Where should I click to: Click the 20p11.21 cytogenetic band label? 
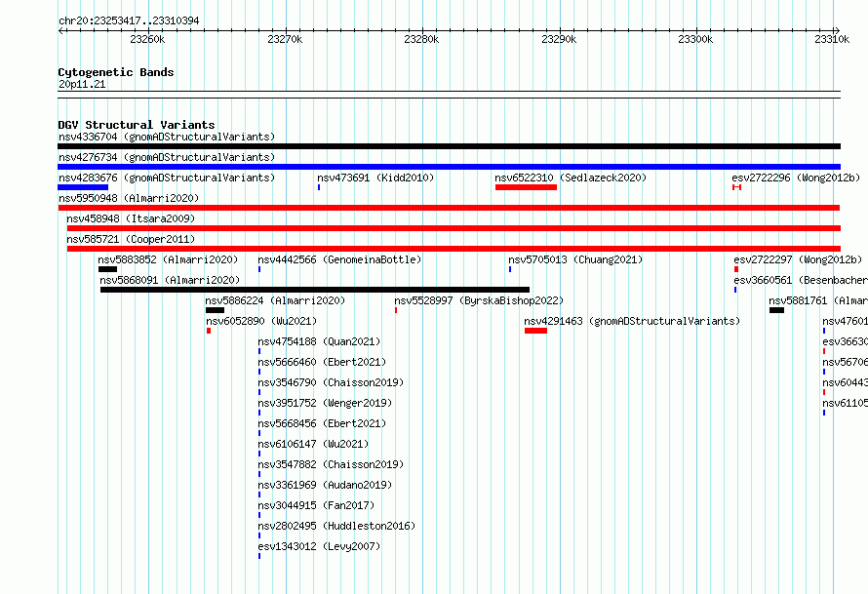click(x=82, y=84)
